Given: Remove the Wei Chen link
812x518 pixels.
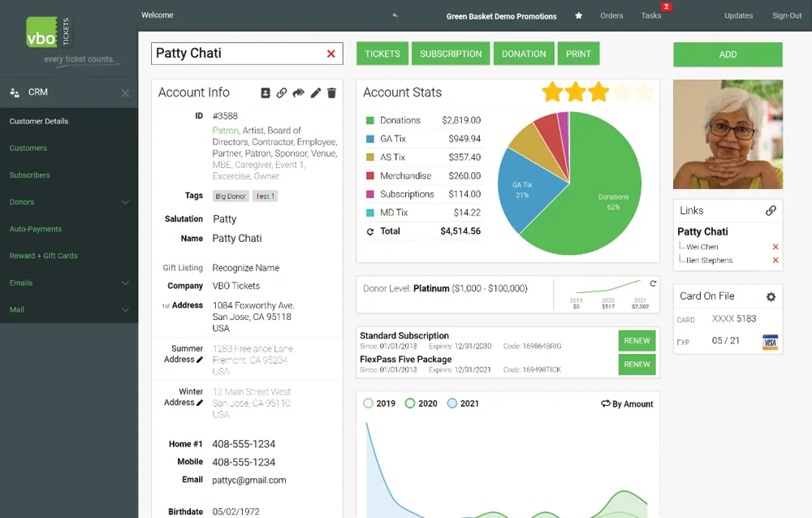Looking at the screenshot, I should 775,247.
